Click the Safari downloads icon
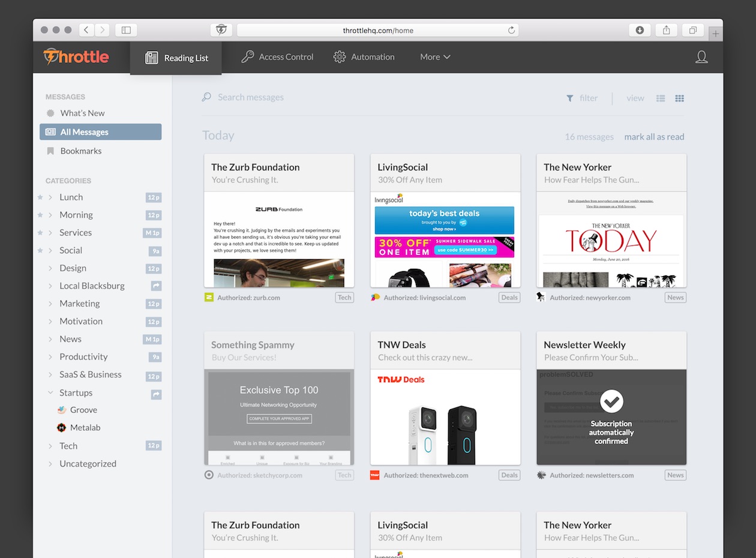This screenshot has width=756, height=558. (x=640, y=30)
